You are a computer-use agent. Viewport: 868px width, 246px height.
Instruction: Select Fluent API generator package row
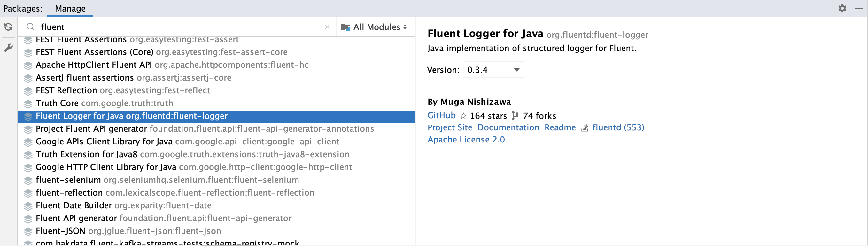pos(216,219)
